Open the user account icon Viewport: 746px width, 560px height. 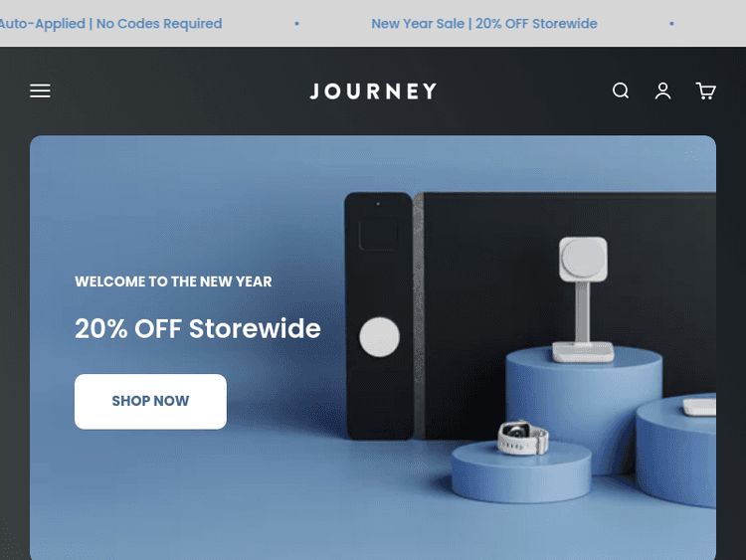click(662, 91)
